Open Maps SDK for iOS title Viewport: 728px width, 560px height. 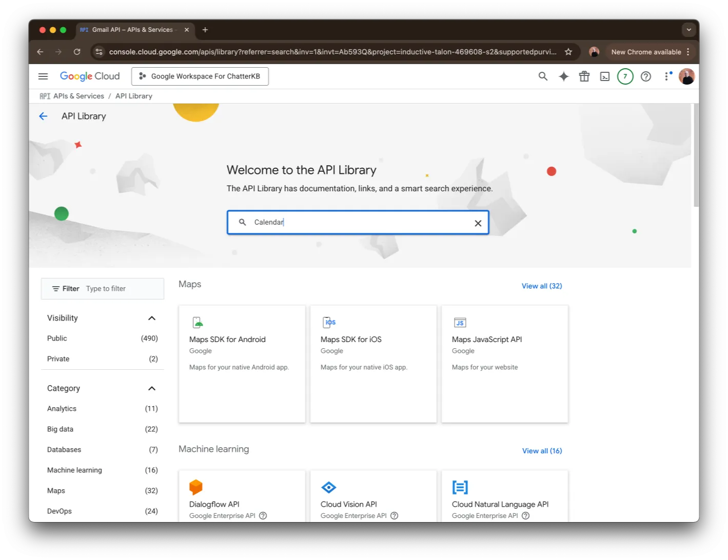click(351, 339)
